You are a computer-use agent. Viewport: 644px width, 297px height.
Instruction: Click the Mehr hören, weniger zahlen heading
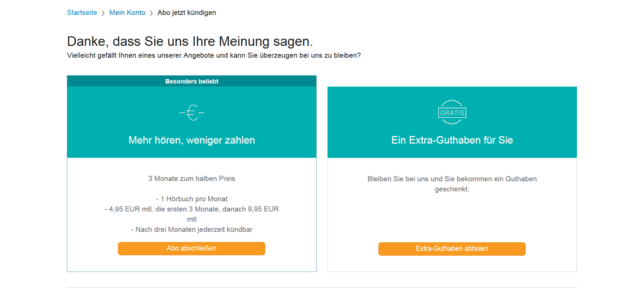pyautogui.click(x=192, y=140)
